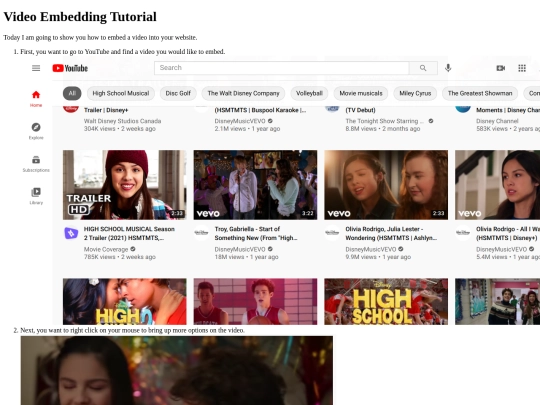Open title 'Olivia Rodrigo, Julia Lester - Wondering'
Screen dimensions: 540x405
[391, 233]
